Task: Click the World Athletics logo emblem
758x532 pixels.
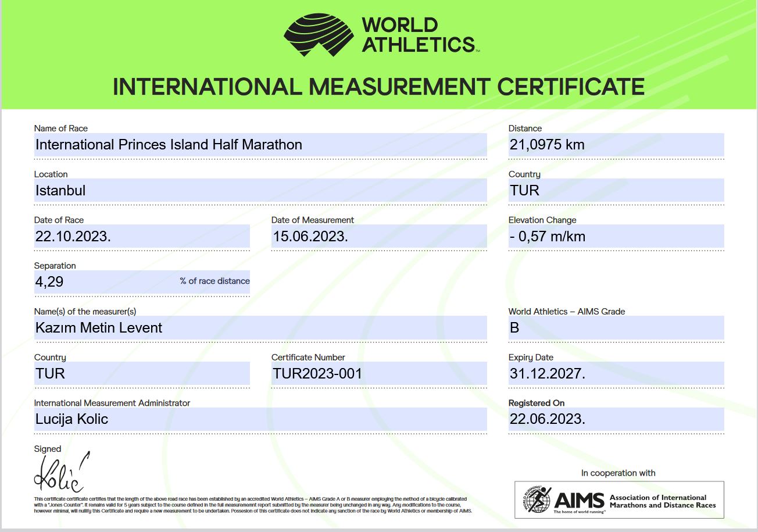Action: pos(319,35)
